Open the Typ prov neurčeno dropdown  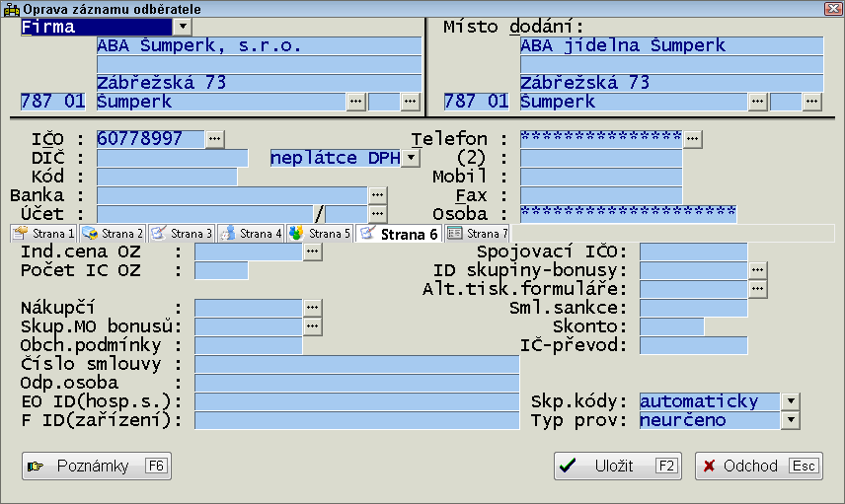[x=790, y=420]
